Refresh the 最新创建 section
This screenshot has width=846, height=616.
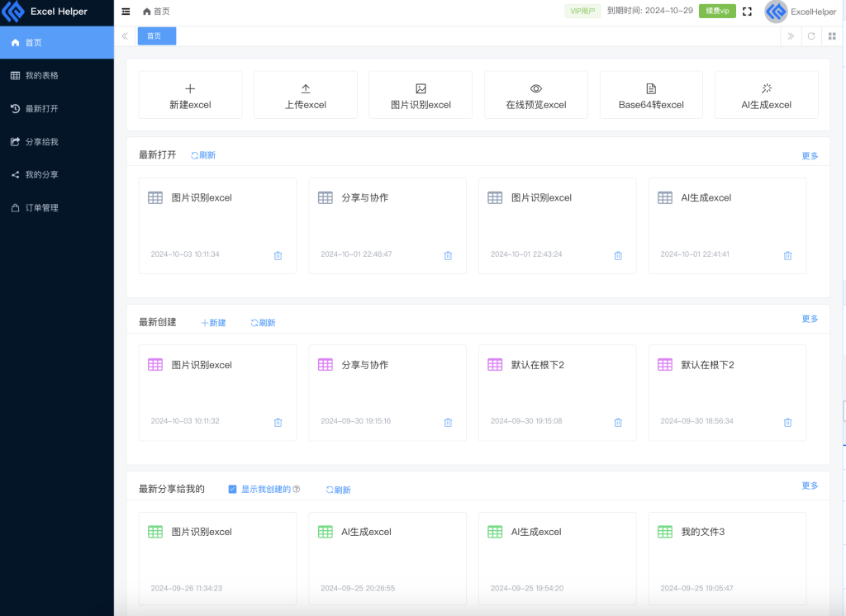tap(263, 323)
